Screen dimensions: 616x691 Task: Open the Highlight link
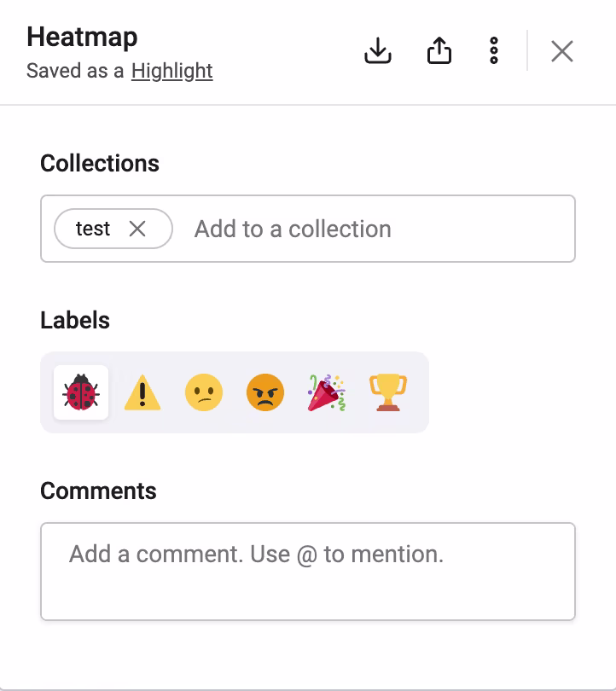[x=171, y=71]
